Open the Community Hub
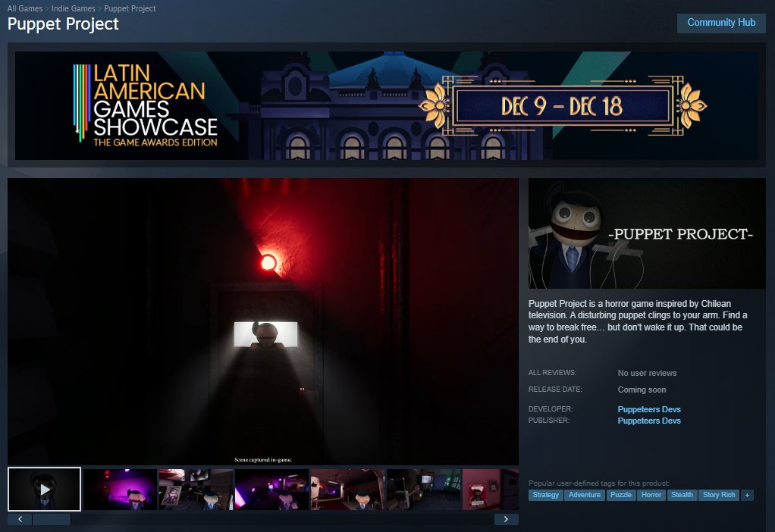The height and width of the screenshot is (532, 775). [721, 23]
